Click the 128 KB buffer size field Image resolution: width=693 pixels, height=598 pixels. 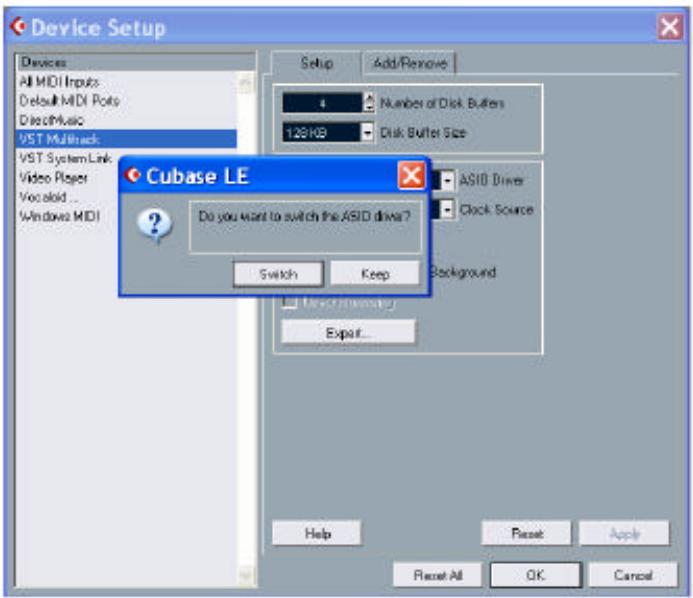tap(322, 132)
